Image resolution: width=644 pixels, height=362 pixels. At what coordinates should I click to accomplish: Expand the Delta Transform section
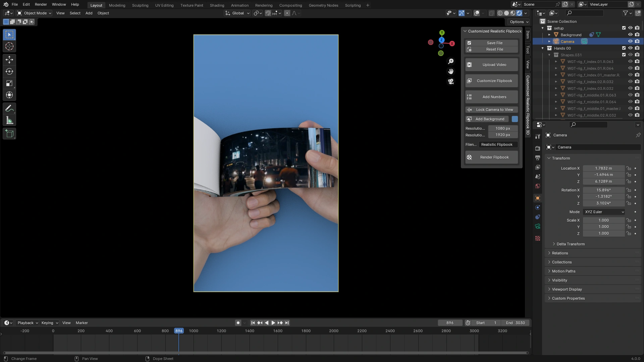pos(571,244)
